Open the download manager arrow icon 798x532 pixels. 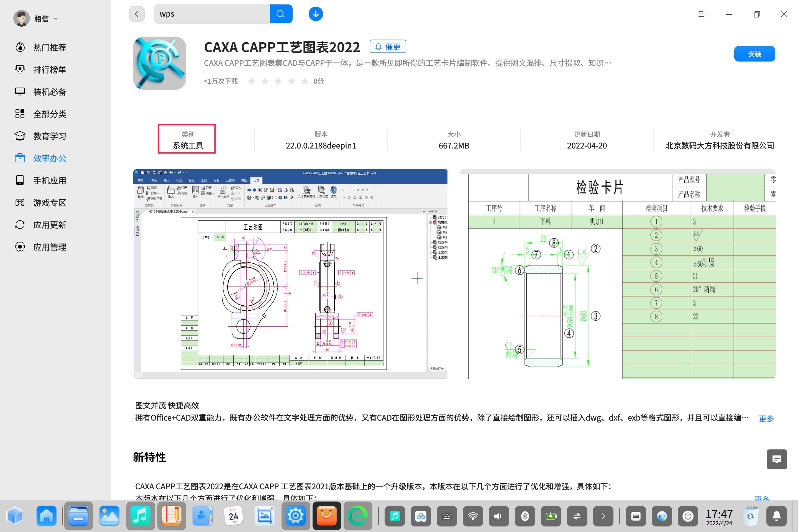(x=316, y=14)
